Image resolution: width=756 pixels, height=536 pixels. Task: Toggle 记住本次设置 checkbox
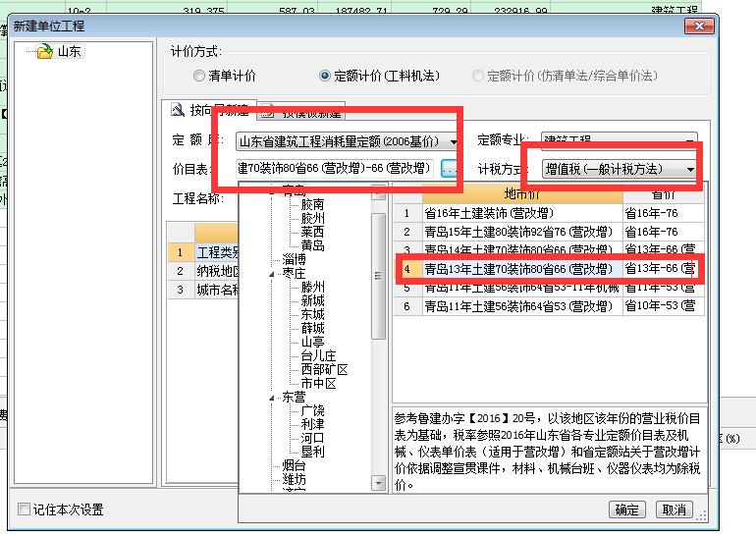click(x=24, y=509)
